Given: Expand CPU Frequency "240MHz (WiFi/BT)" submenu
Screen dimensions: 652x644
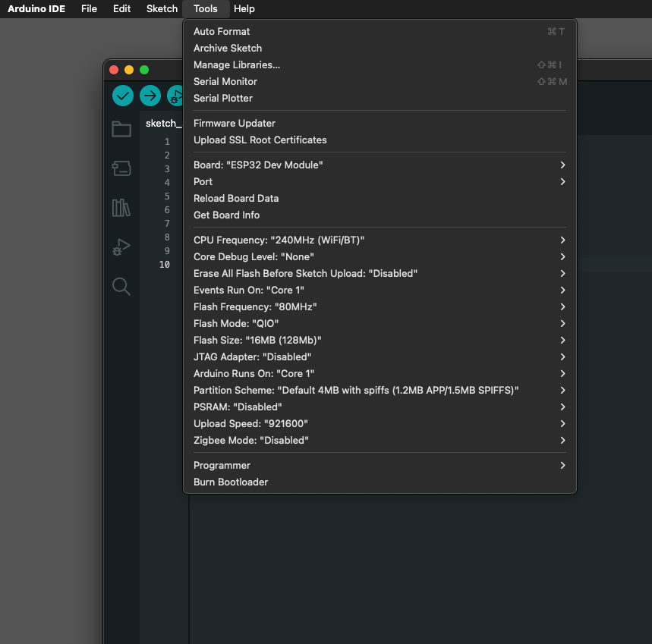Looking at the screenshot, I should point(380,240).
